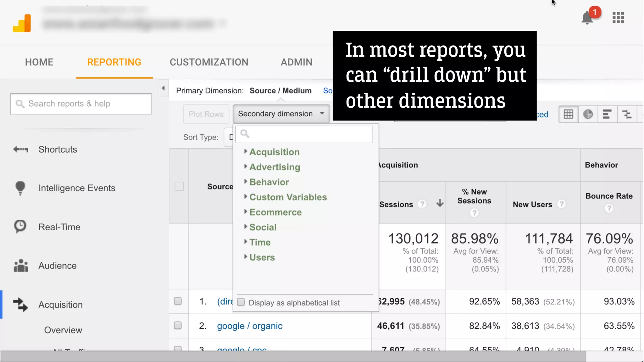Click the Shortcuts arrow icon
The width and height of the screenshot is (644, 362).
[x=20, y=149]
